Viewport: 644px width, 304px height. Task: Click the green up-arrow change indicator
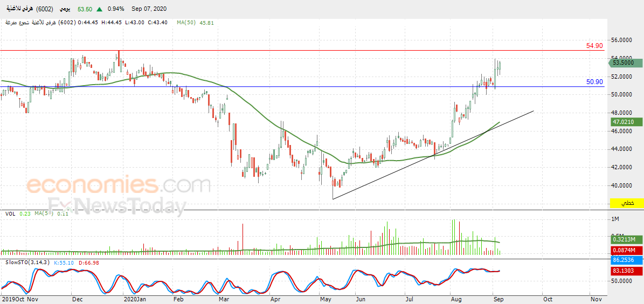[99, 9]
